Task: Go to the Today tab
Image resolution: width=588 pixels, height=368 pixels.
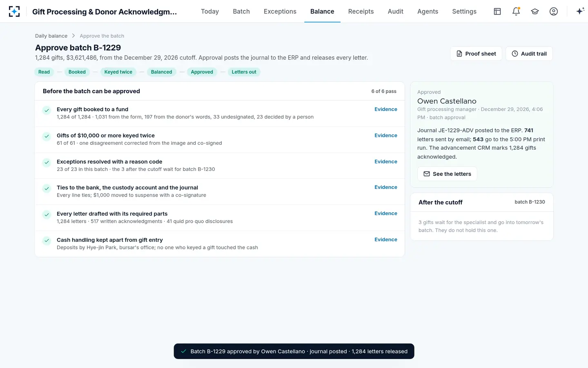Action: tap(210, 11)
